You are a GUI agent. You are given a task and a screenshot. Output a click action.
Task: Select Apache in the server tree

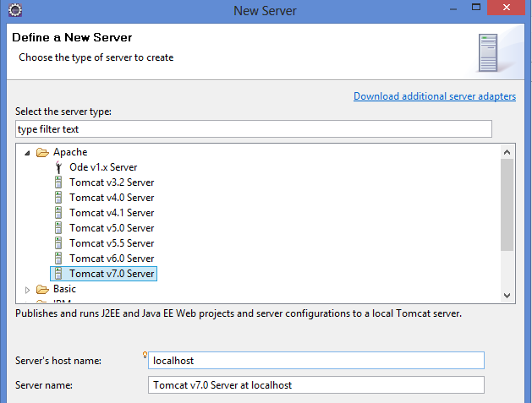click(x=70, y=152)
